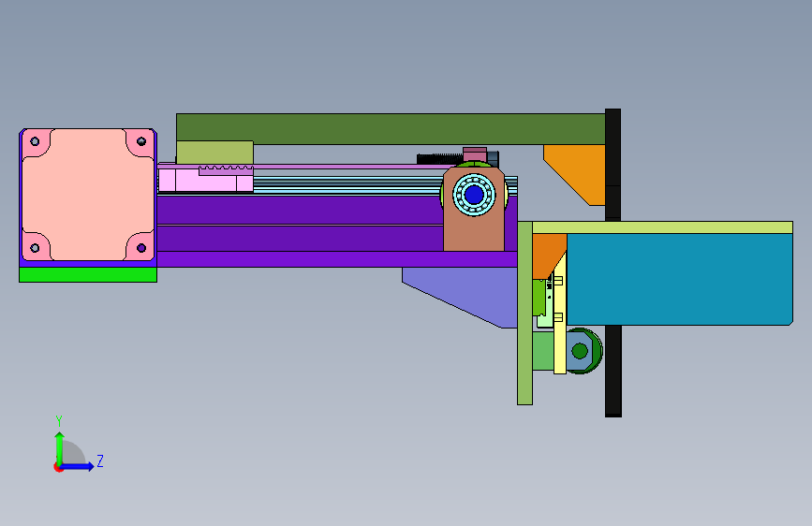Click the "Y" axis label
Image resolution: width=812 pixels, height=526 pixels.
pyautogui.click(x=59, y=420)
